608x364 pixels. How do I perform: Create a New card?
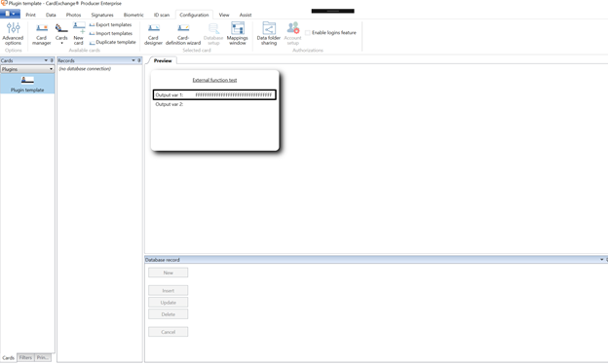click(x=79, y=34)
